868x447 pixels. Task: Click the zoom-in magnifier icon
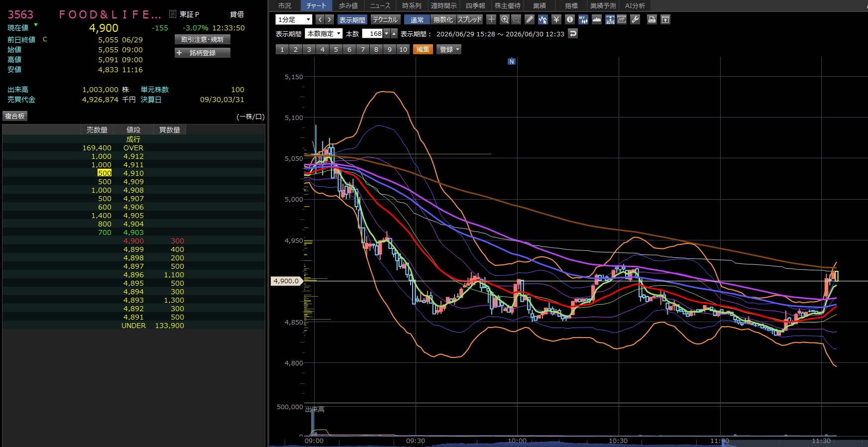point(505,19)
